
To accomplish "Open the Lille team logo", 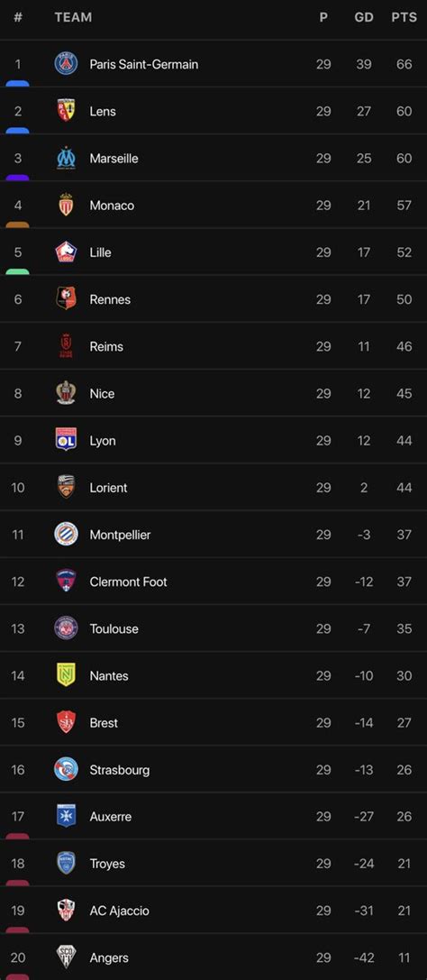I will click(66, 252).
